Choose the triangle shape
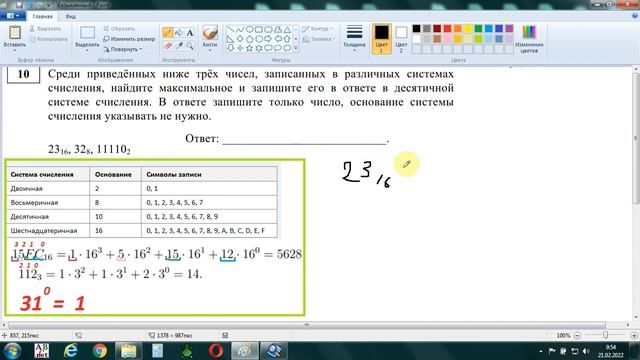 point(287,29)
